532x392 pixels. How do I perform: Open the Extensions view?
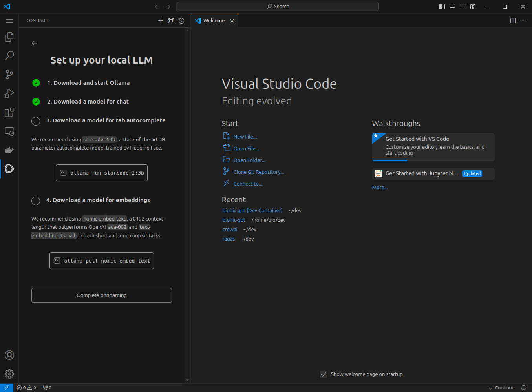[9, 113]
